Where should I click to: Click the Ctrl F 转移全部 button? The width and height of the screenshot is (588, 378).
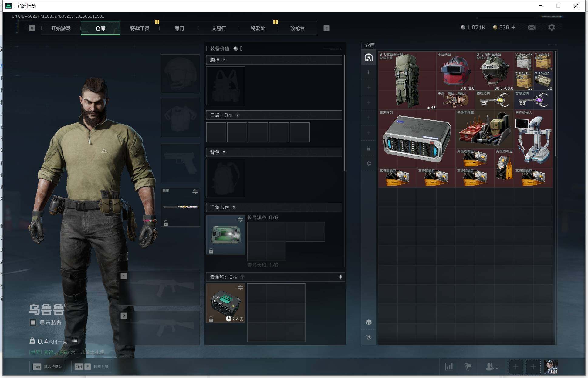[91, 366]
